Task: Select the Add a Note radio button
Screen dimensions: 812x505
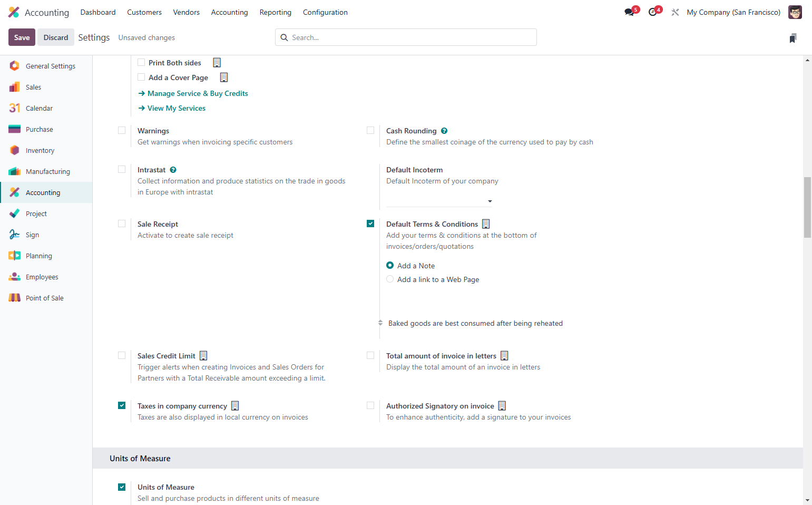Action: [390, 265]
